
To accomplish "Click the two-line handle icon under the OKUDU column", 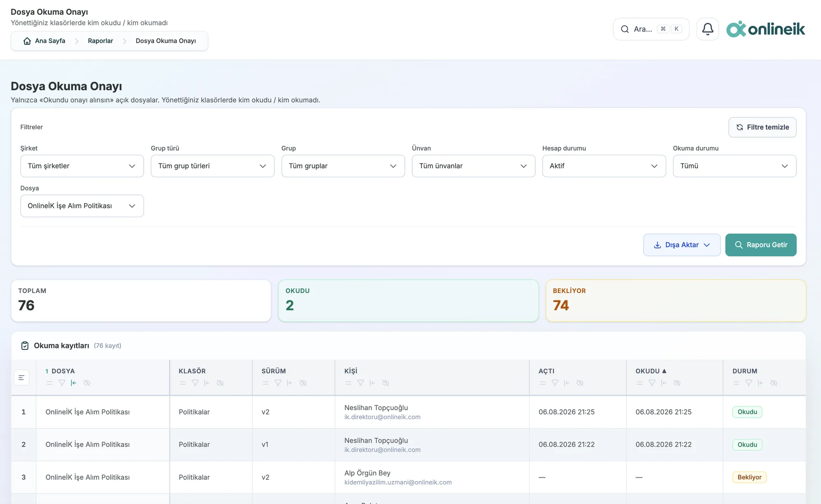I will [x=640, y=383].
